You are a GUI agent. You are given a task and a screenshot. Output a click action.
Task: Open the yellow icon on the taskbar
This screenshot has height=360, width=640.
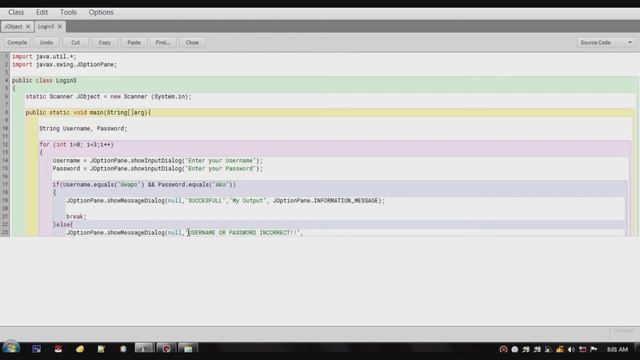[x=80, y=349]
